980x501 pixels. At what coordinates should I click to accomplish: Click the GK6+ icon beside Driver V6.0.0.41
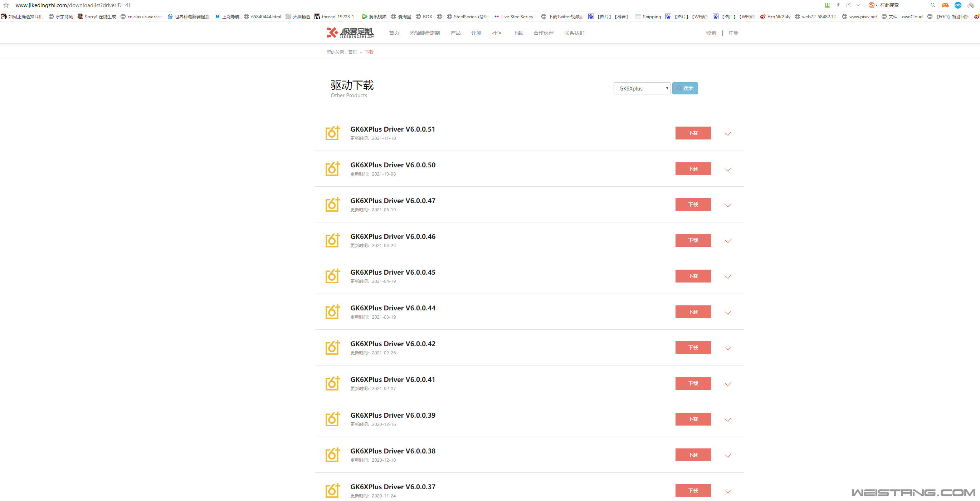332,383
